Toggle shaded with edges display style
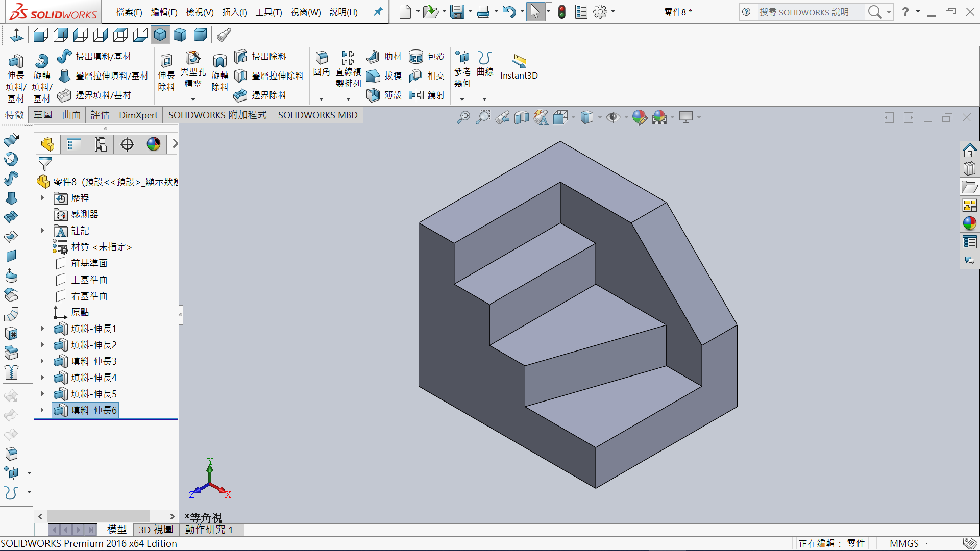The height and width of the screenshot is (551, 980). click(587, 117)
